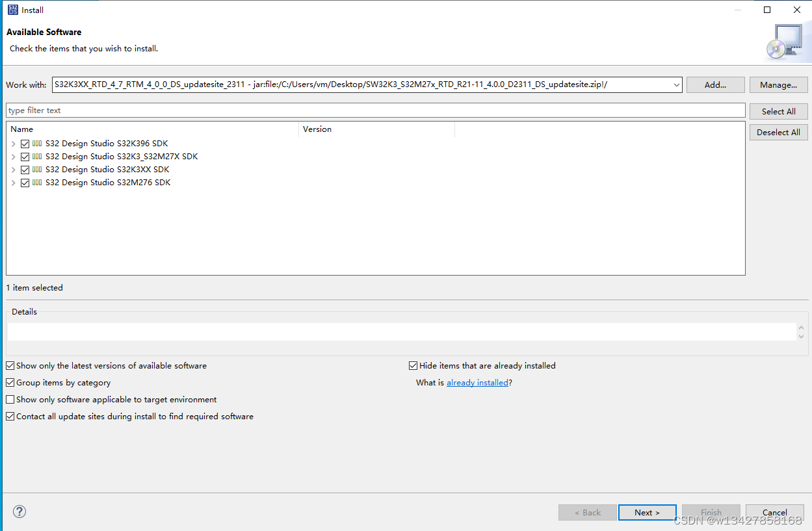Open the Work with dropdown arrow
This screenshot has height=531, width=812.
(676, 84)
